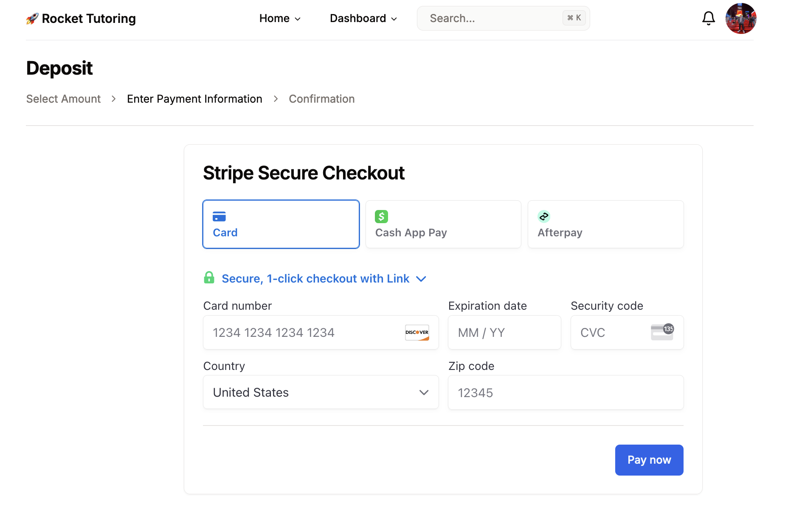Select the credit card icon above Card
Viewport: 788px width, 532px height.
tap(220, 216)
